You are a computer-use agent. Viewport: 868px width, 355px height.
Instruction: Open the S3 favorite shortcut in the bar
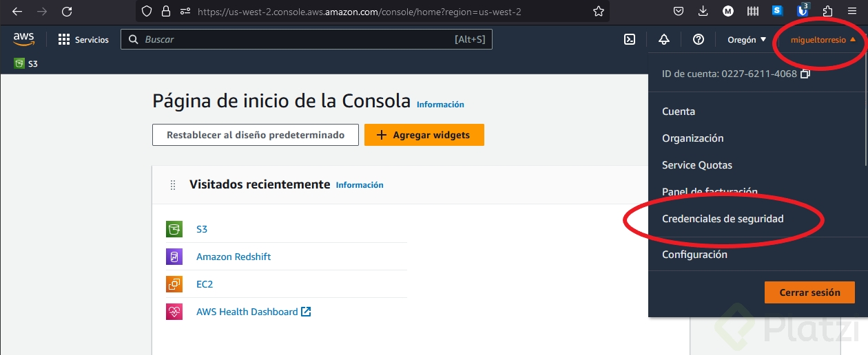click(x=26, y=63)
